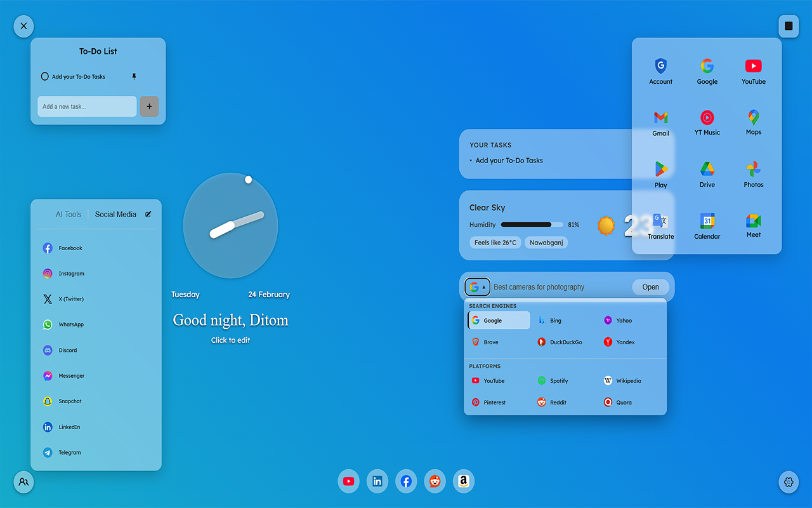This screenshot has height=508, width=812.
Task: Select Reddit search platform
Action: [x=566, y=403]
